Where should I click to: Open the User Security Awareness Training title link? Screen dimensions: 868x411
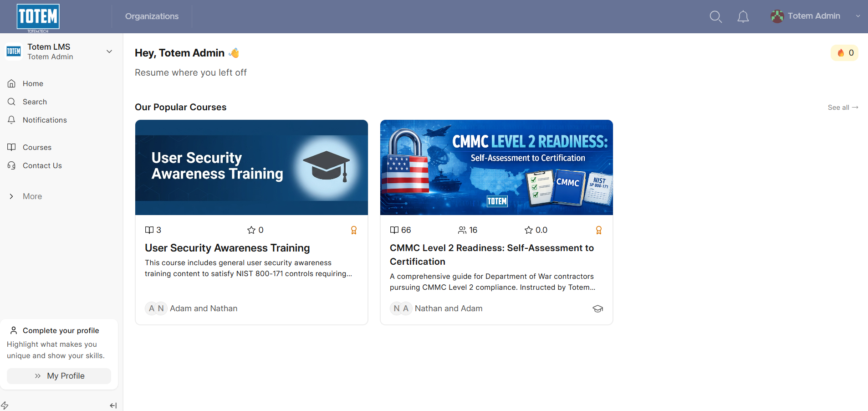(227, 248)
